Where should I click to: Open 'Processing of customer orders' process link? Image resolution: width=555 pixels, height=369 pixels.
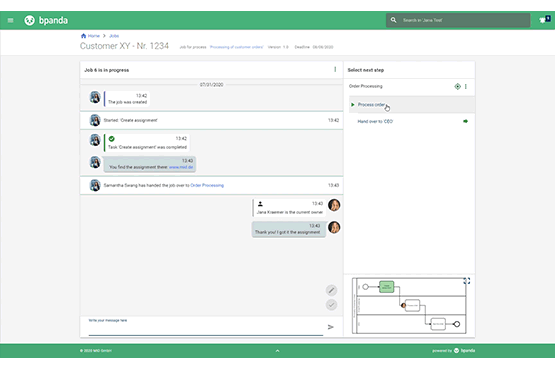click(x=236, y=47)
